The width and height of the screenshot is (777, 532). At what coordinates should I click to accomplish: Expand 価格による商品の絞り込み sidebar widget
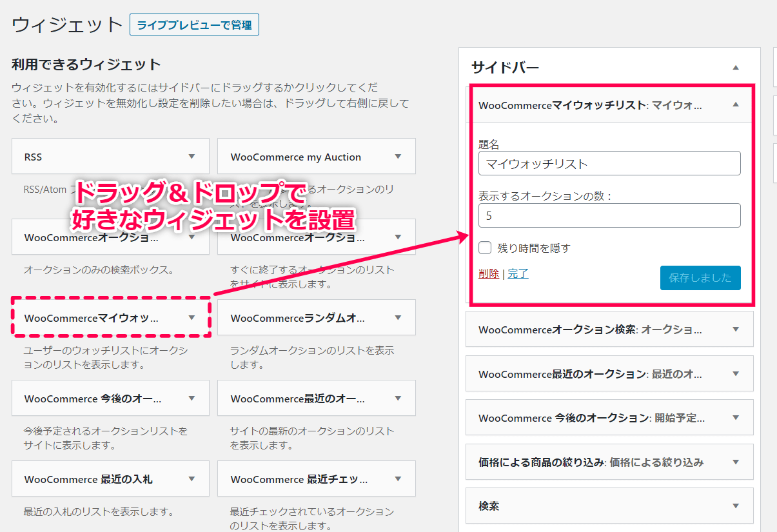click(736, 462)
